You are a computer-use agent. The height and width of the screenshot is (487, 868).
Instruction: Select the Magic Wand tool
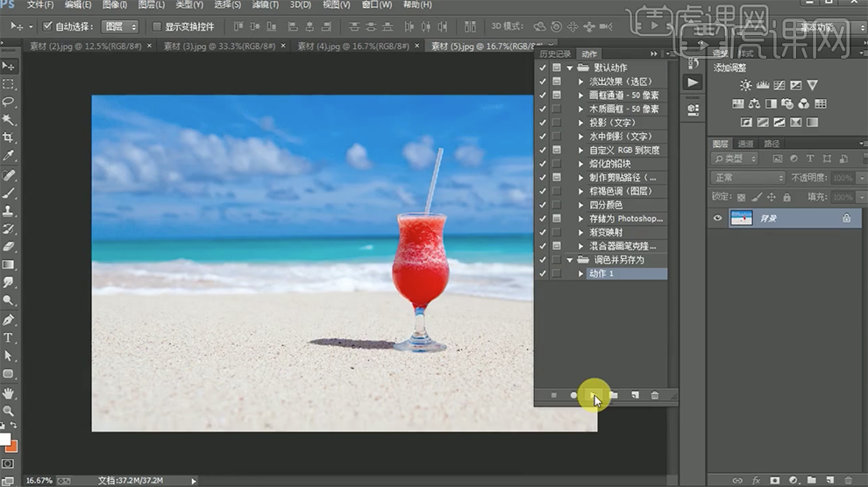(x=8, y=120)
